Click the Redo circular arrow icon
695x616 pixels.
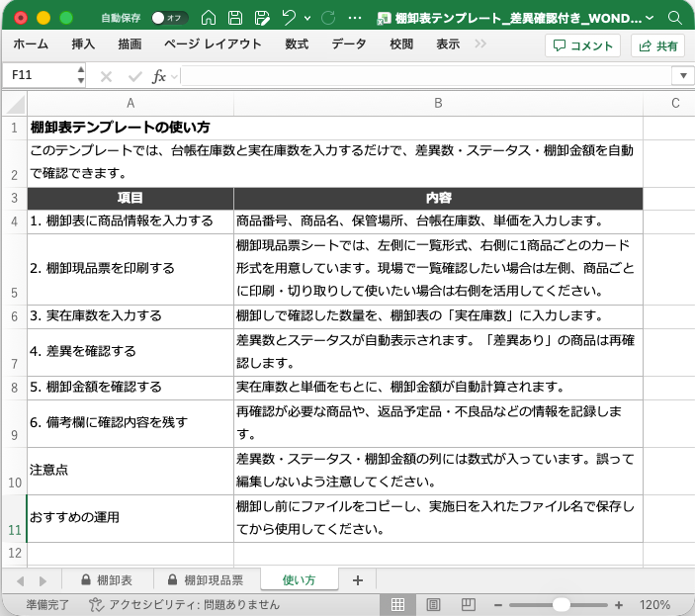(328, 18)
